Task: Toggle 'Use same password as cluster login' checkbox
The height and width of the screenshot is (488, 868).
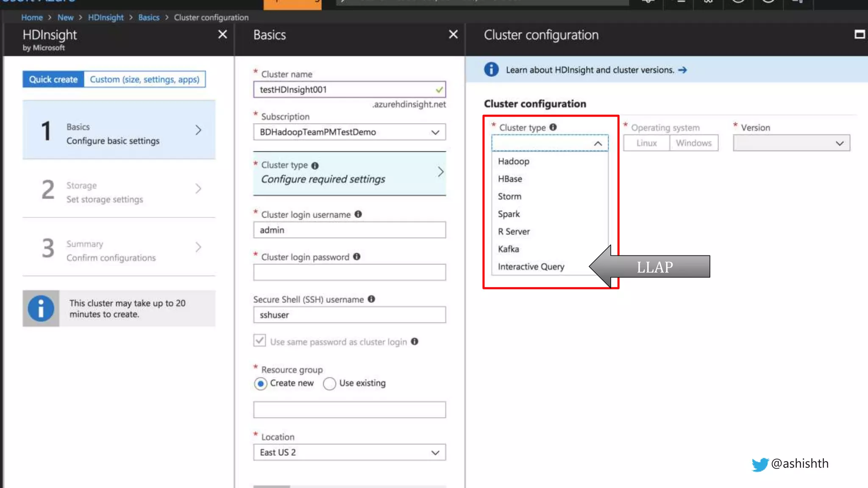Action: point(260,341)
